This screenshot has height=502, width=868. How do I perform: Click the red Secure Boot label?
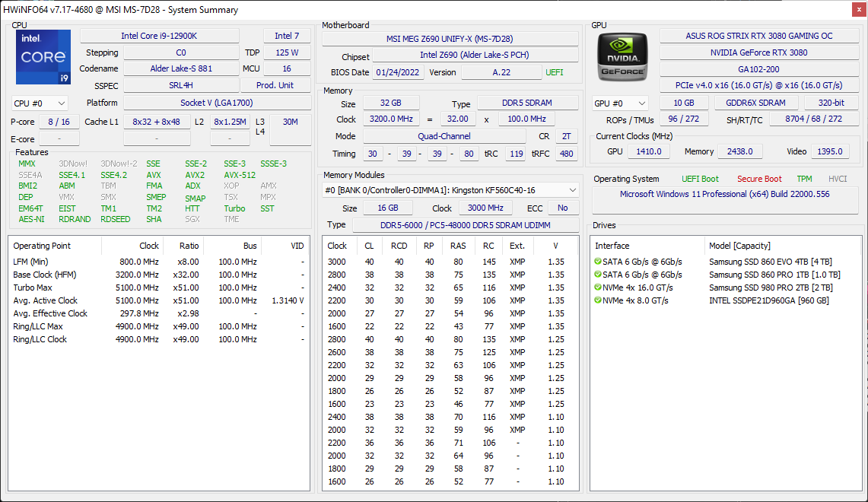coord(759,179)
